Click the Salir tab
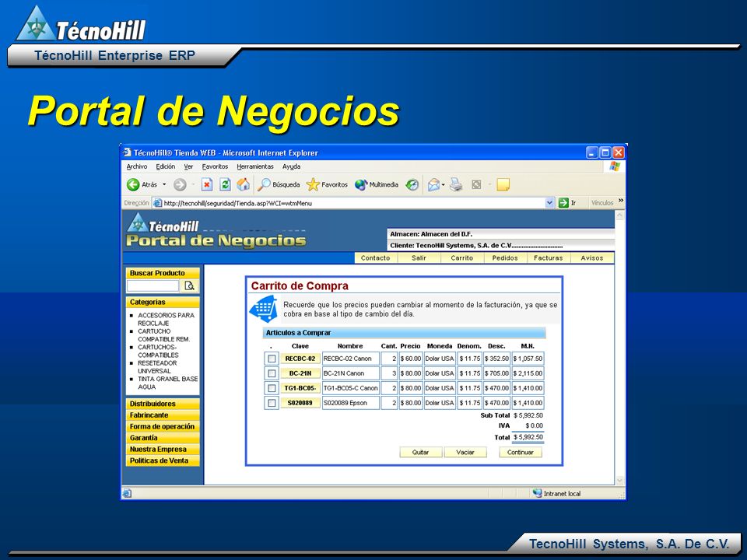 click(419, 257)
